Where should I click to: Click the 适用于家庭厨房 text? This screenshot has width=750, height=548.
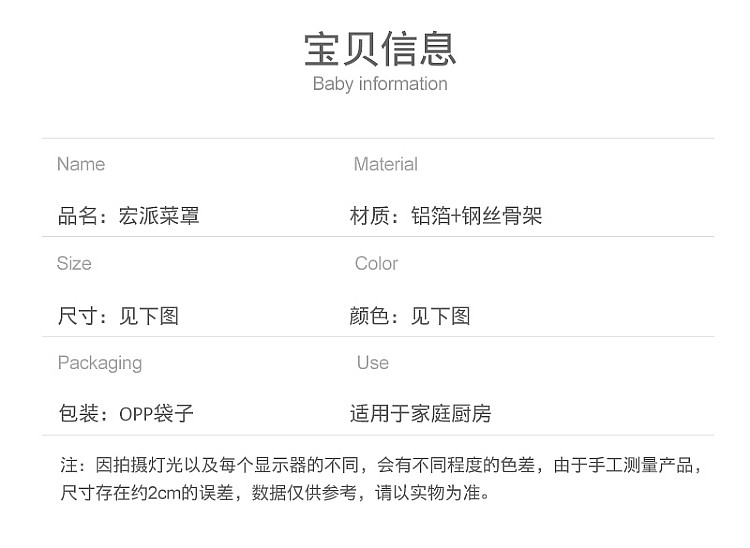coord(421,413)
